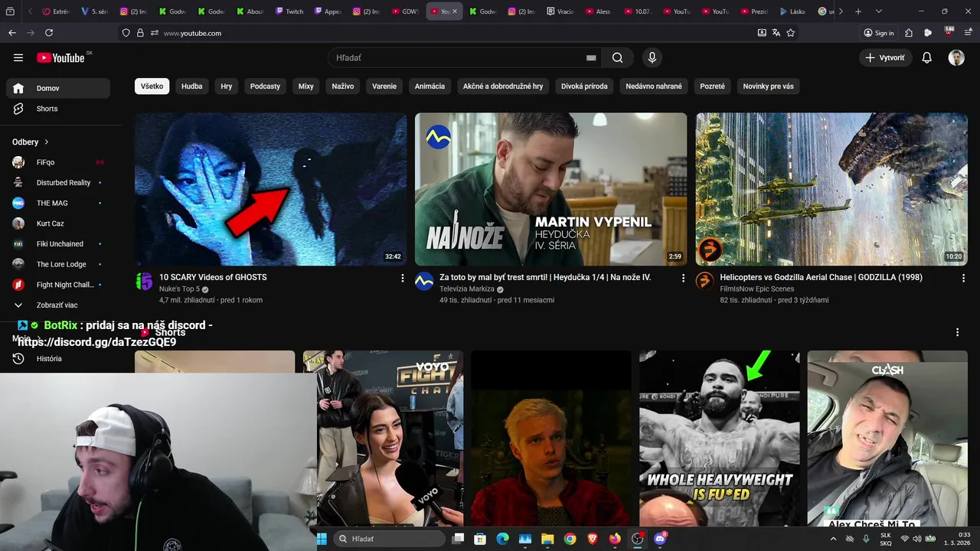Open Google Chrome from taskbar
The height and width of the screenshot is (551, 980).
[570, 539]
